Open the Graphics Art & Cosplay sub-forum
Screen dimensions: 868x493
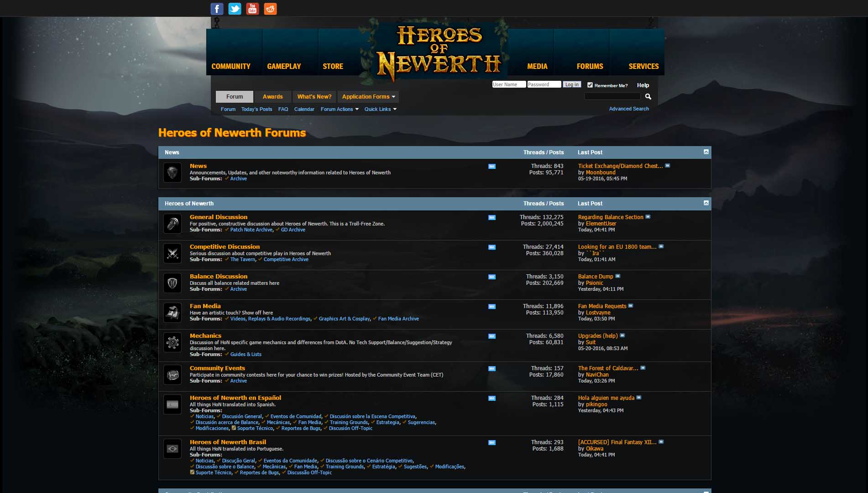(344, 319)
